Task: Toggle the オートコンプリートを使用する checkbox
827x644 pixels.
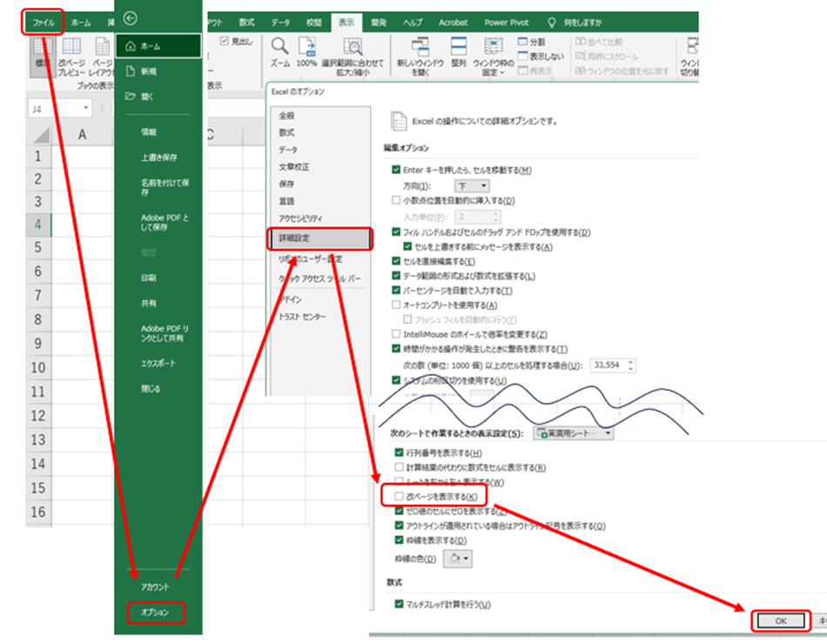Action: point(397,305)
